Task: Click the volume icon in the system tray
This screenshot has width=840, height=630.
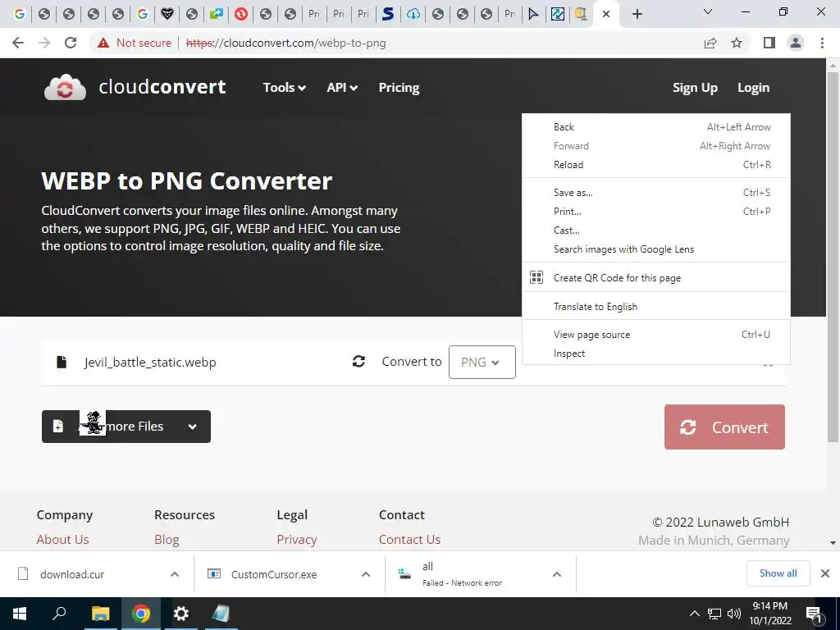Action: (x=734, y=614)
